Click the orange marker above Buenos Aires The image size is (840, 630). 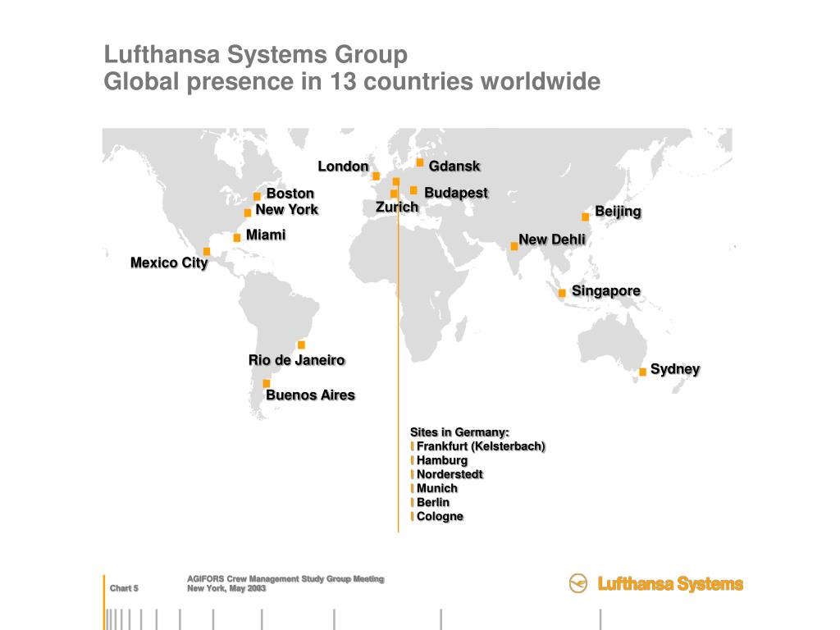coord(267,383)
